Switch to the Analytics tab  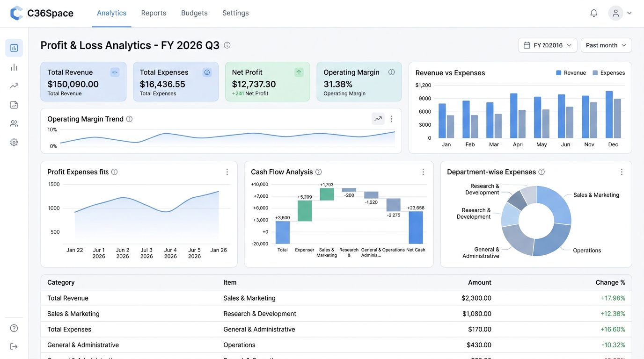111,13
